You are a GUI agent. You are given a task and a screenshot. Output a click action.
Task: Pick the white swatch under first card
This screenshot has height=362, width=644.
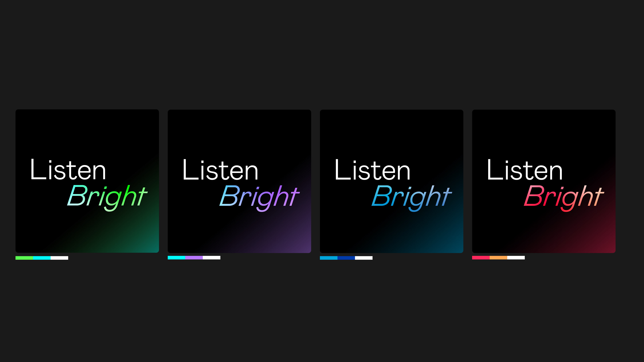pyautogui.click(x=60, y=258)
